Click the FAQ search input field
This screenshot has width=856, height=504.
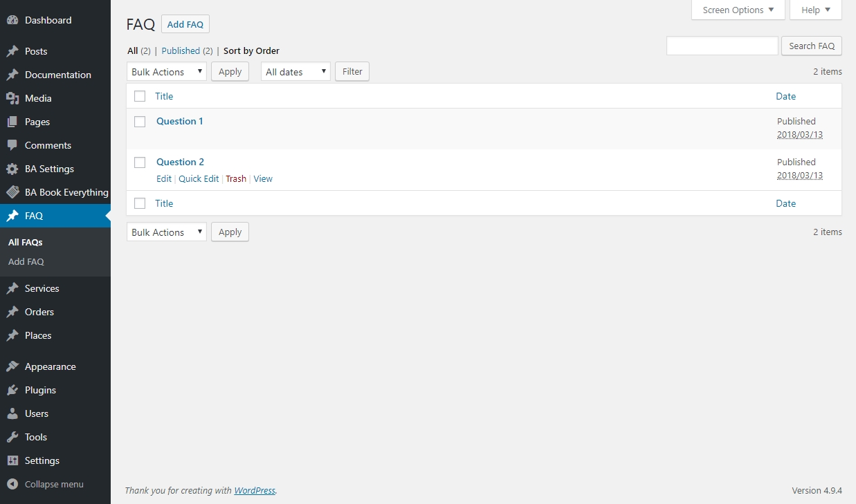[722, 46]
